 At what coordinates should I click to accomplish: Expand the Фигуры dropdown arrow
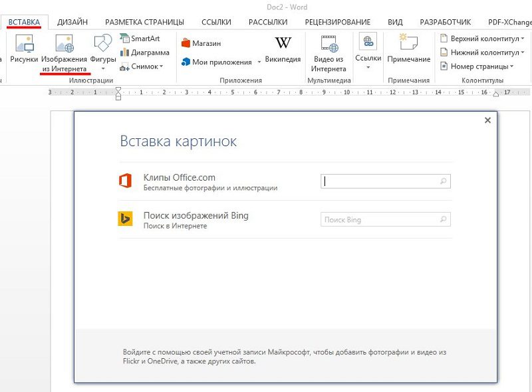coord(103,69)
